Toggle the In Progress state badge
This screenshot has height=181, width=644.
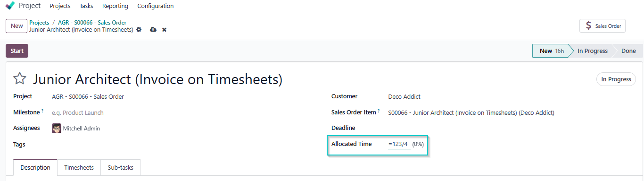pos(616,79)
